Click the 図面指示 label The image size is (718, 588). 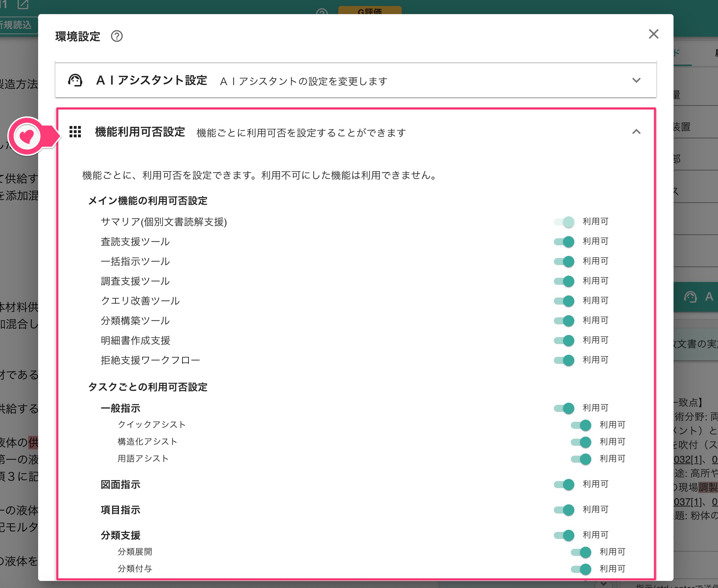(120, 485)
